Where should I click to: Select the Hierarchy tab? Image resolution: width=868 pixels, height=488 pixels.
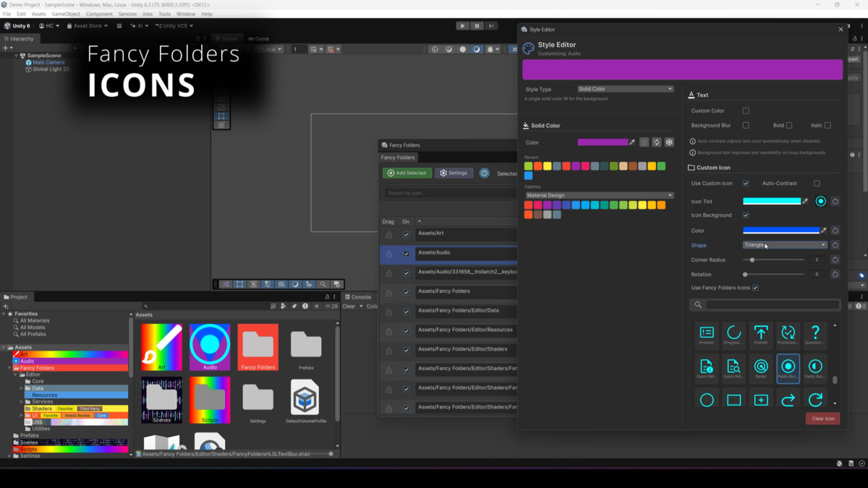click(x=19, y=39)
